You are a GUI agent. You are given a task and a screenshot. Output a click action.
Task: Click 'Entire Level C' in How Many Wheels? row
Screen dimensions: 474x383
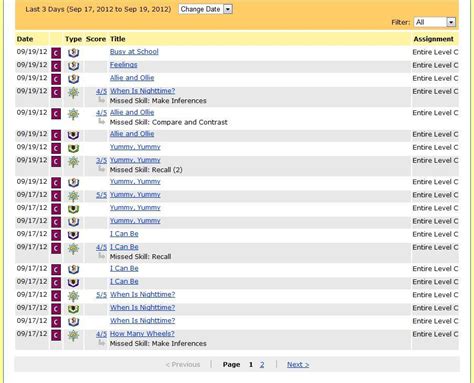435,334
